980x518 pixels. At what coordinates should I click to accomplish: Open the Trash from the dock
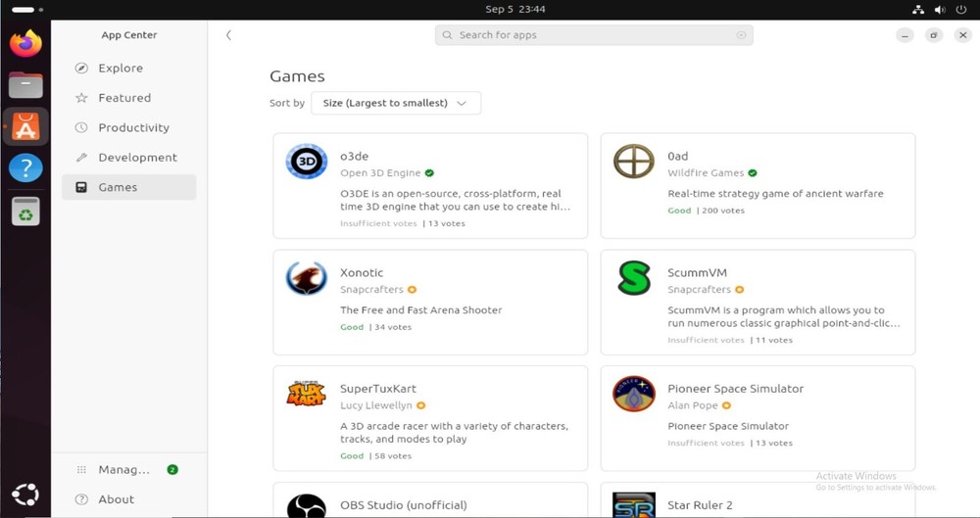pyautogui.click(x=25, y=211)
